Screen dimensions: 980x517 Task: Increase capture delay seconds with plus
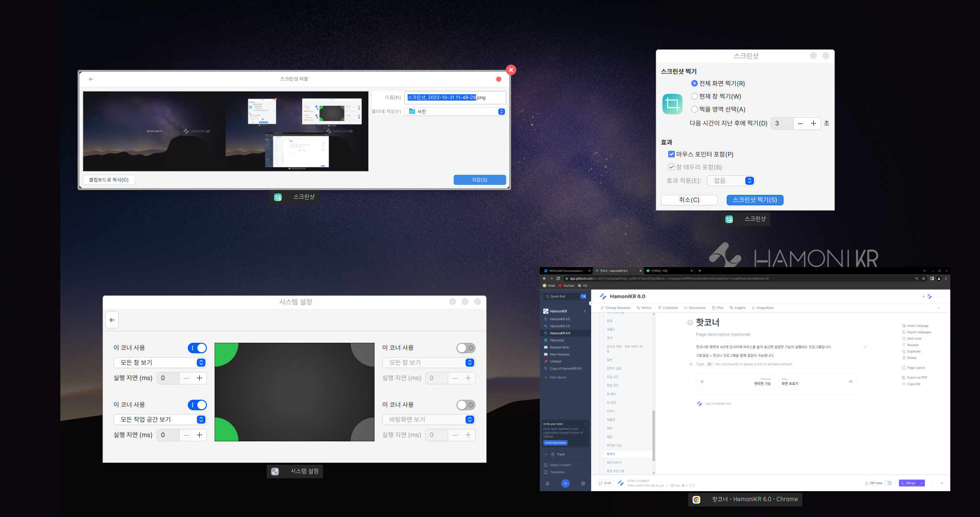813,124
